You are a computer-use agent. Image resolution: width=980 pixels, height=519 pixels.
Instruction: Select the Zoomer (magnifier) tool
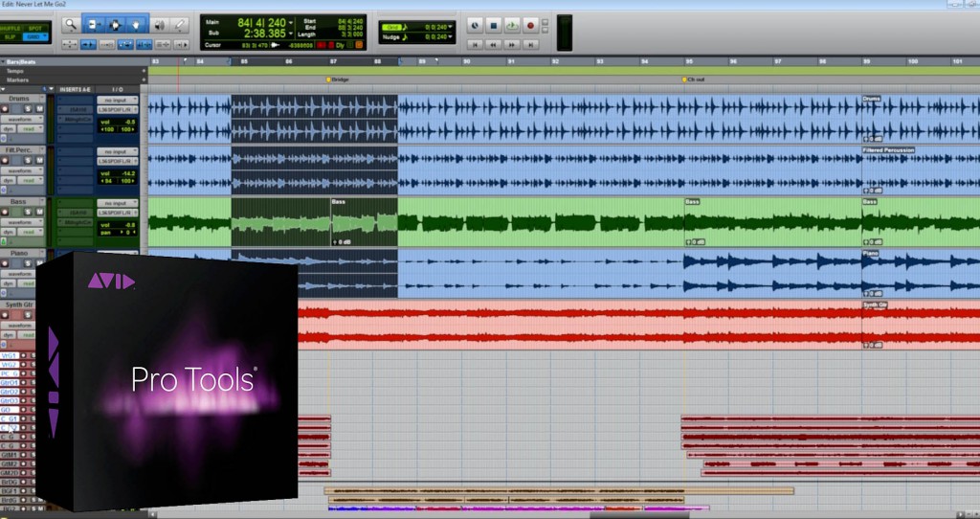pos(71,25)
